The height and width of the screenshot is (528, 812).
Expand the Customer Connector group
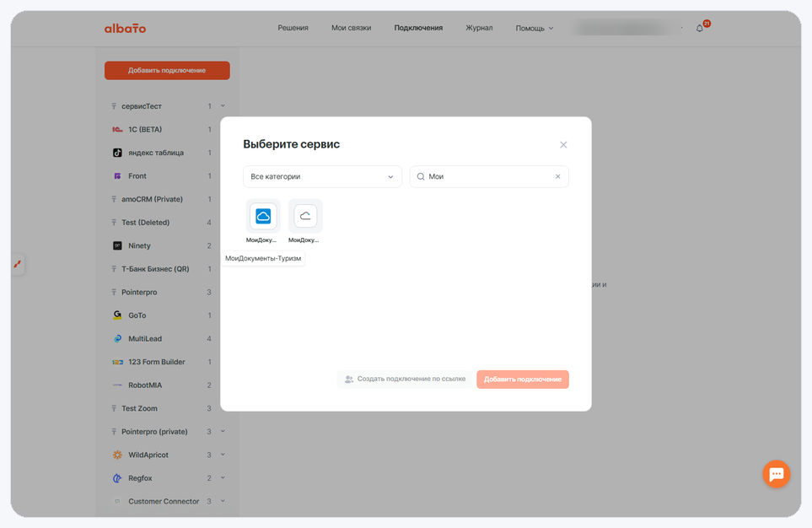point(223,502)
